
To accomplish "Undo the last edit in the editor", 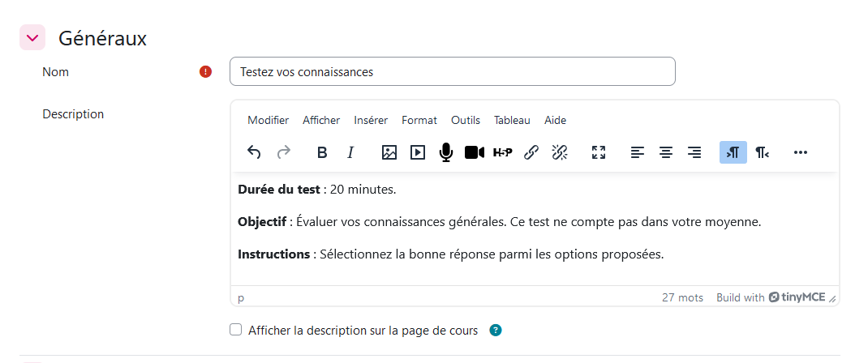I will coord(254,152).
